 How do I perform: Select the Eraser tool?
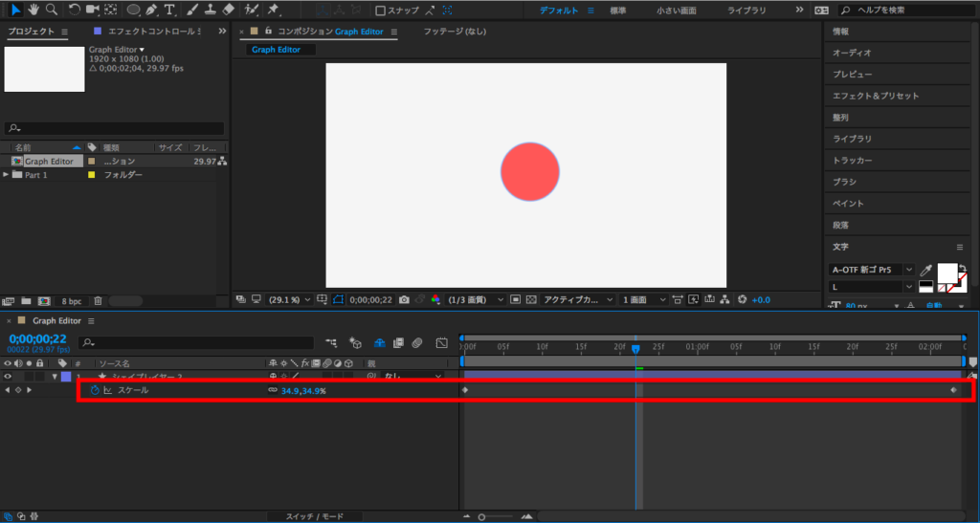[x=228, y=10]
